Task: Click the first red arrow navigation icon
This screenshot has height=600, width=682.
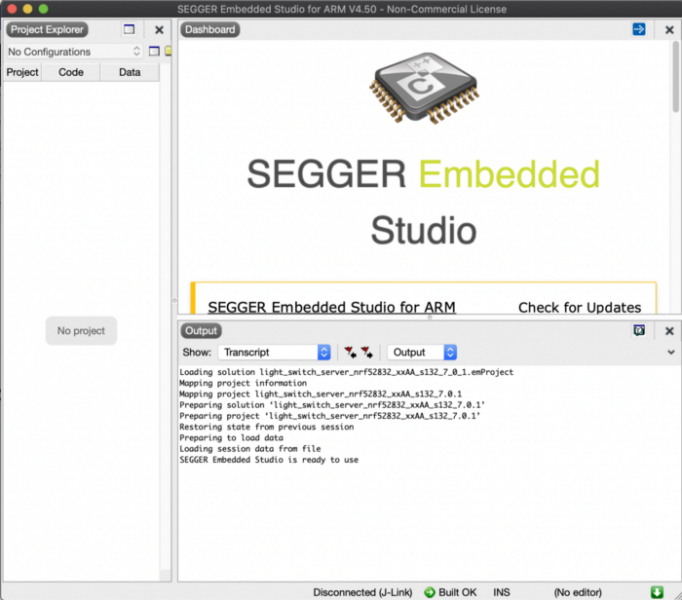Action: pos(351,352)
